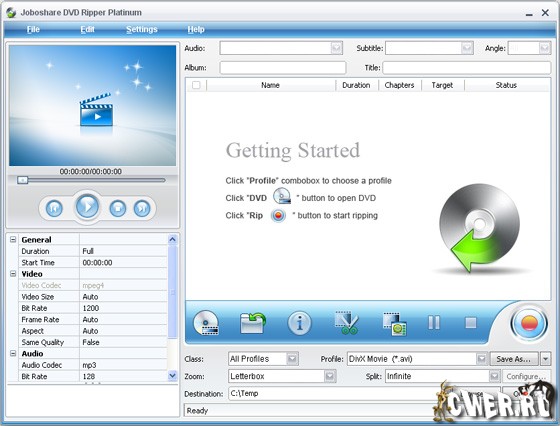Open the Zoom Letterbox dropdown
The height and width of the screenshot is (426, 560).
point(330,376)
